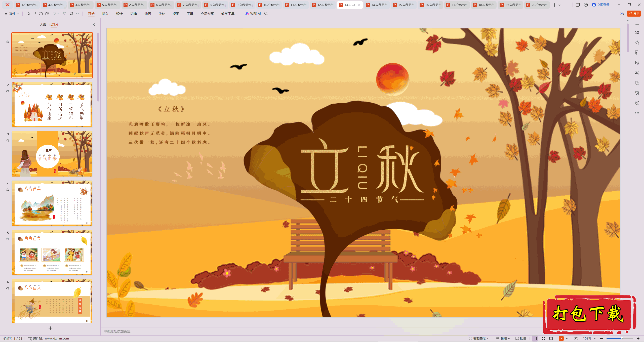Open the tab list dropdown arrow beside plus
The width and height of the screenshot is (644, 342).
pyautogui.click(x=559, y=5)
